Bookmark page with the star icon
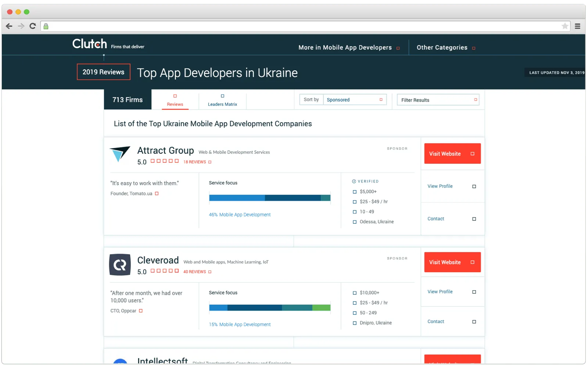588x368 pixels. pyautogui.click(x=565, y=26)
